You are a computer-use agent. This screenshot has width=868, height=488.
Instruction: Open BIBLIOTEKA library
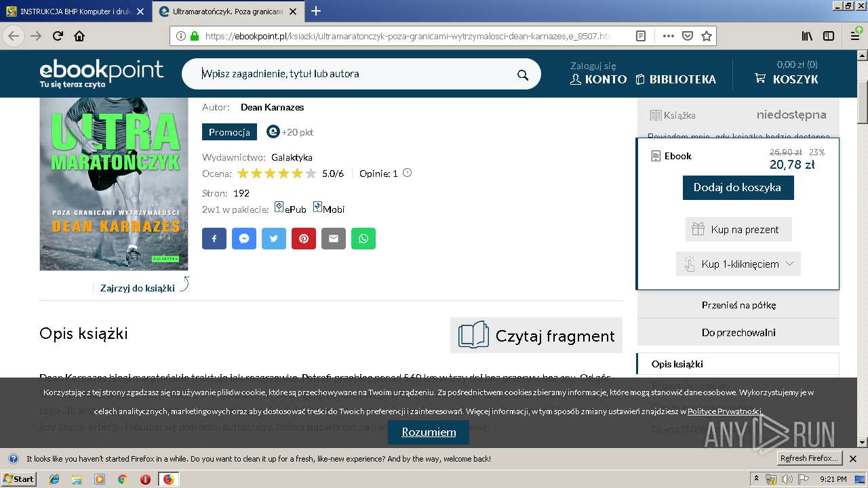point(676,79)
